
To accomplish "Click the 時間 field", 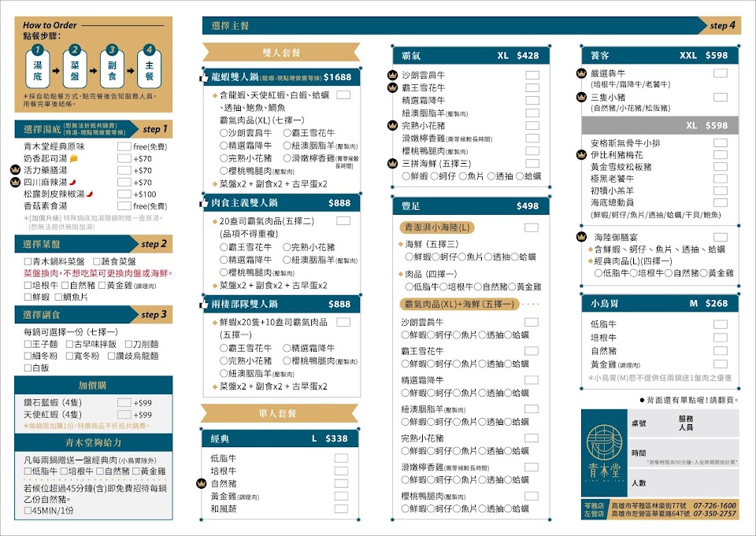I will click(x=684, y=453).
